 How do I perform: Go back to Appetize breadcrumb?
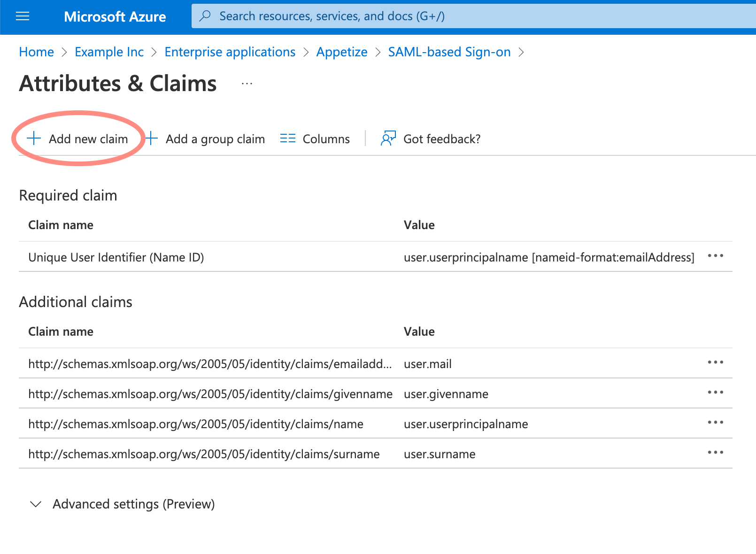pos(341,52)
